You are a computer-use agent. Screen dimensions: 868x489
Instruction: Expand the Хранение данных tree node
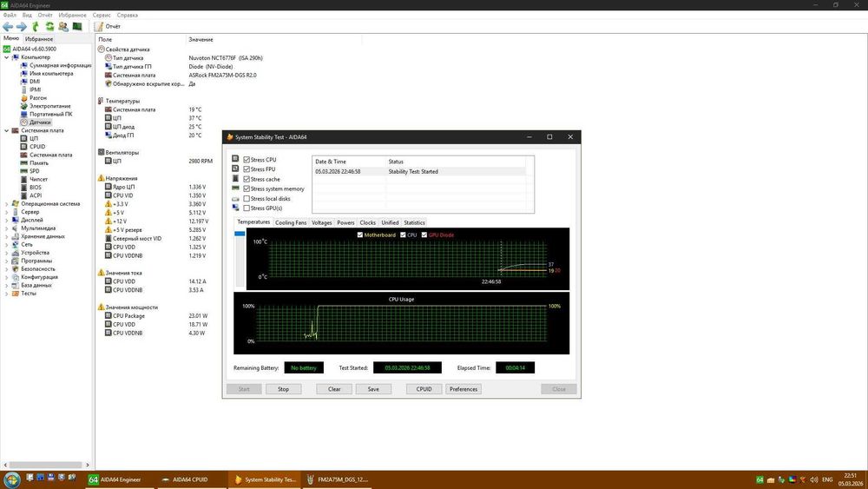click(x=7, y=236)
